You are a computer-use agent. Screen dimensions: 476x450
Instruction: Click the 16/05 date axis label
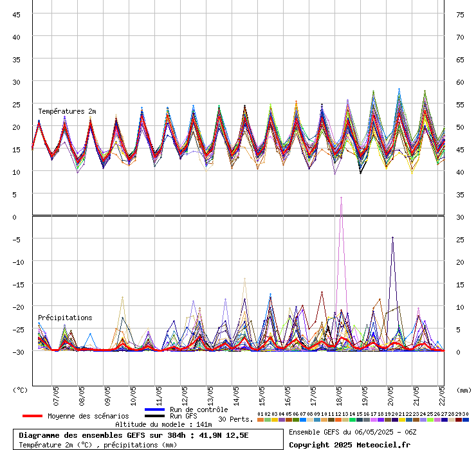[x=288, y=396]
